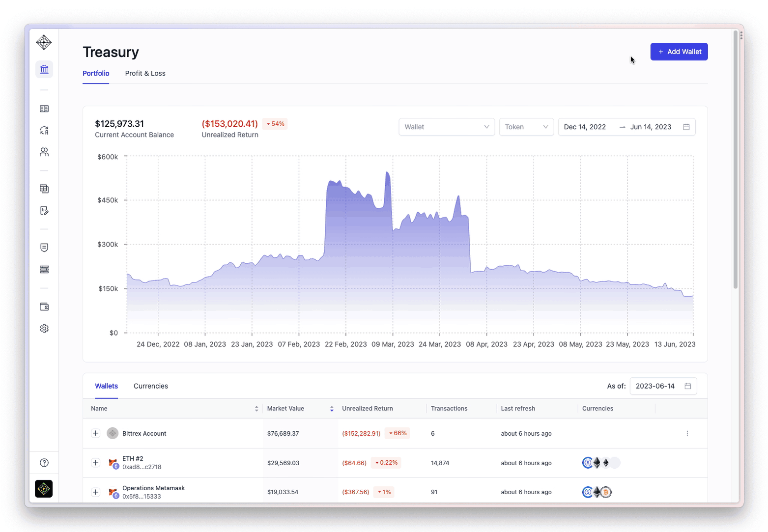Open the help question mark icon
The image size is (768, 532).
pos(44,463)
